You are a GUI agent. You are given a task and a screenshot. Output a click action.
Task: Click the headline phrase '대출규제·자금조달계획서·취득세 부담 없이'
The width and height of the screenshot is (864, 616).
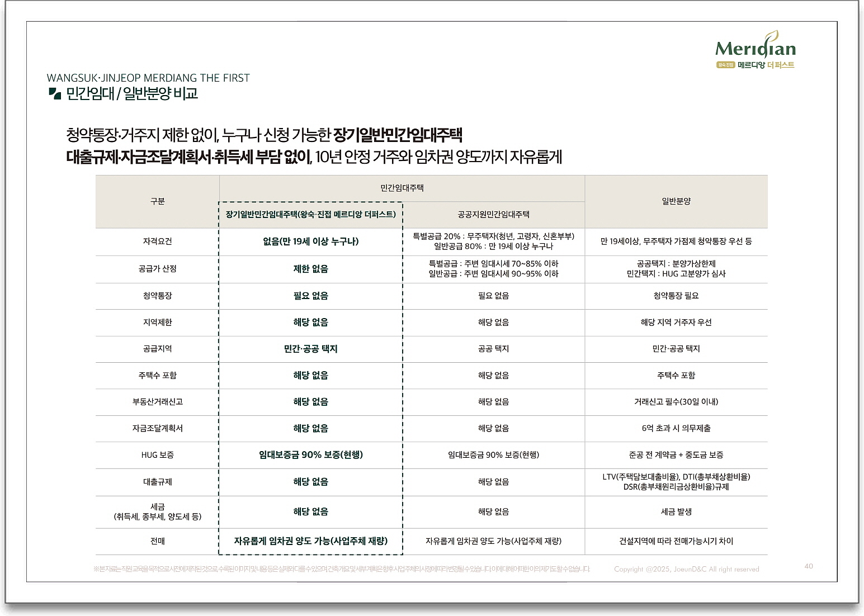[188, 157]
